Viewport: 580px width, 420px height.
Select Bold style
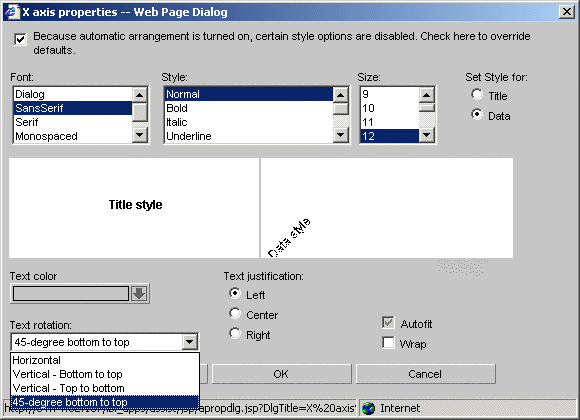249,108
